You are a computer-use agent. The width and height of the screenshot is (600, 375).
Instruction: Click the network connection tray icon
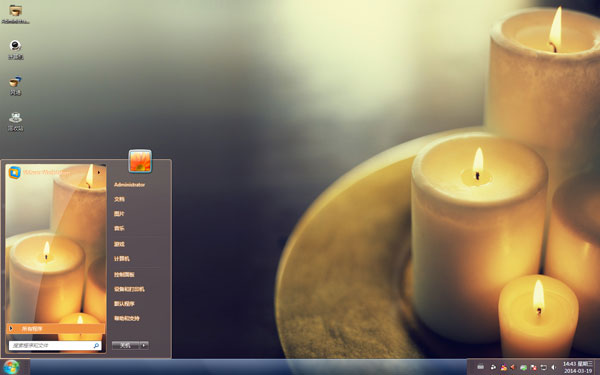click(543, 367)
